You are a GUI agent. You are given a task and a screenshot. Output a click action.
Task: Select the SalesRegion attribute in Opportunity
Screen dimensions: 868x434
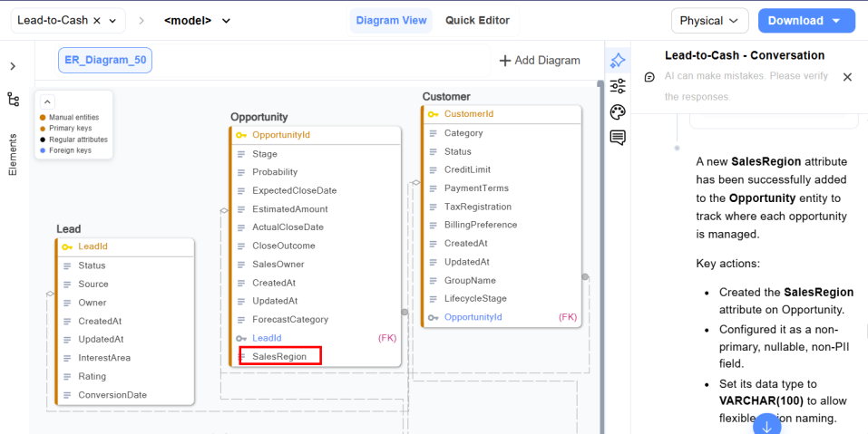point(279,357)
